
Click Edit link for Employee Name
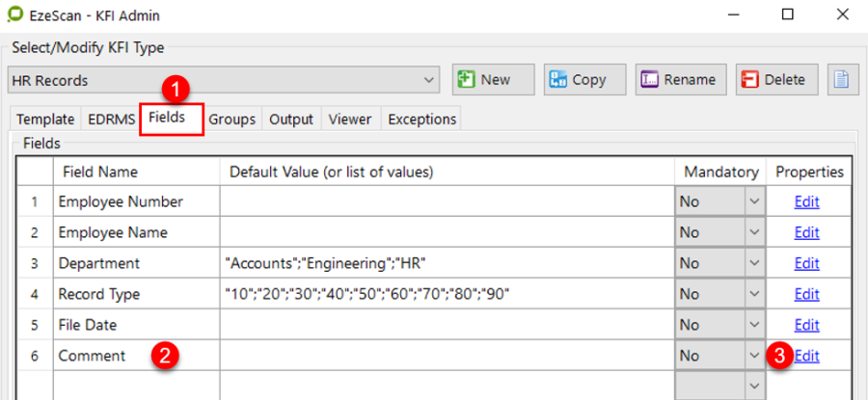[806, 232]
